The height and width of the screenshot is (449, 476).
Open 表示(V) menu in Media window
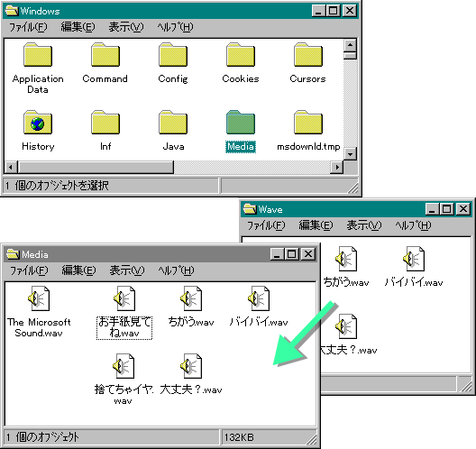tap(127, 270)
